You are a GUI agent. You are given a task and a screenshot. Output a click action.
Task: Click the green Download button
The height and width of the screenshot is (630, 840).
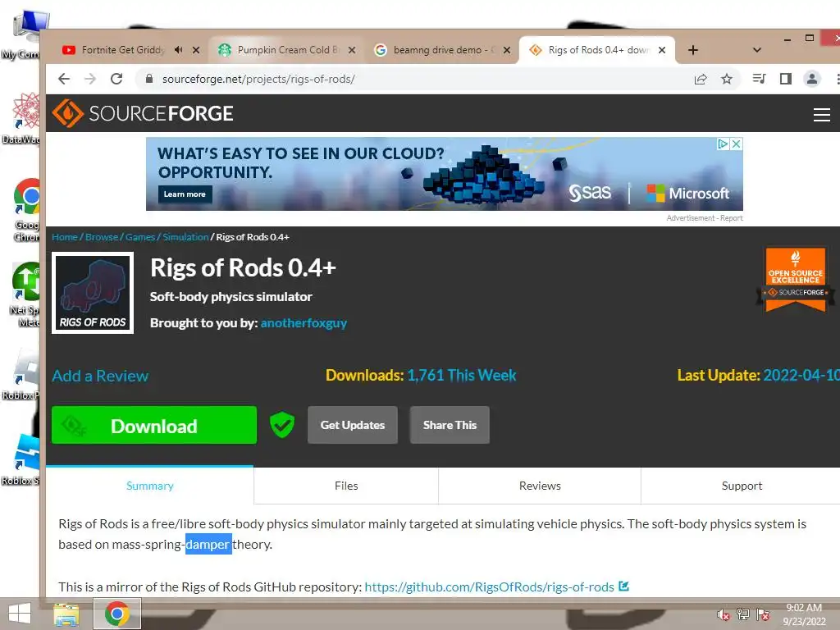click(154, 425)
